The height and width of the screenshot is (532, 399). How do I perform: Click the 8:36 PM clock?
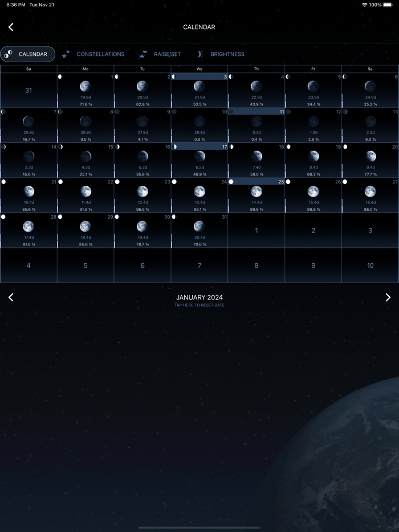(x=16, y=5)
